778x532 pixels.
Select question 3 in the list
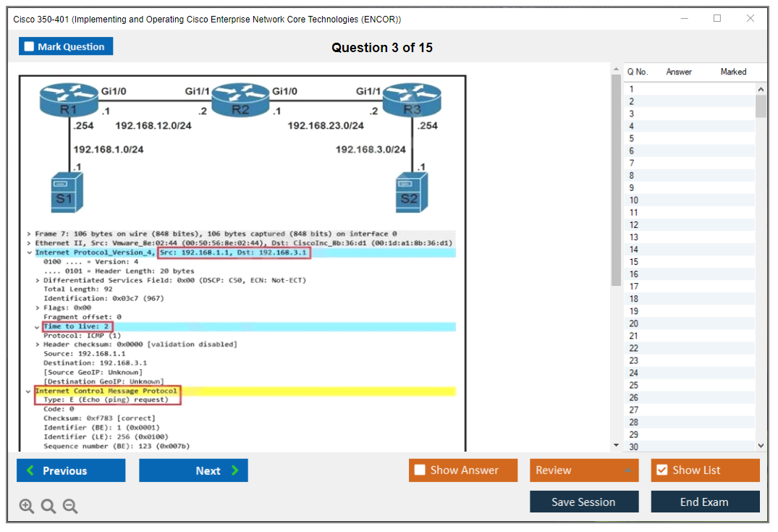point(690,114)
